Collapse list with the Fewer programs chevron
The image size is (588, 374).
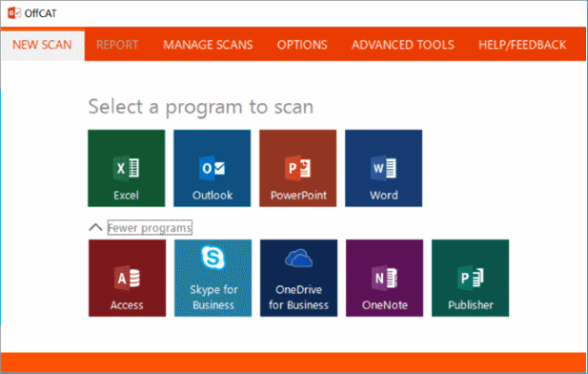coord(95,228)
